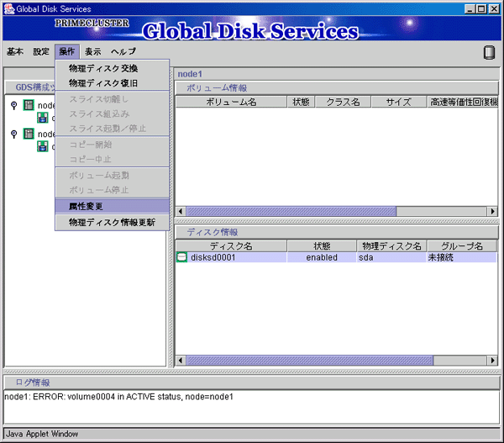Click the volume table left scroll arrow
The height and width of the screenshot is (443, 504).
[x=181, y=211]
